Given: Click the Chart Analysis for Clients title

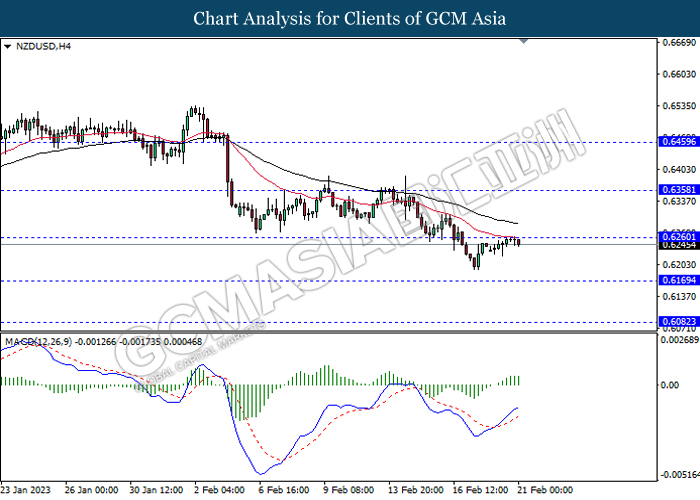Looking at the screenshot, I should tap(350, 19).
